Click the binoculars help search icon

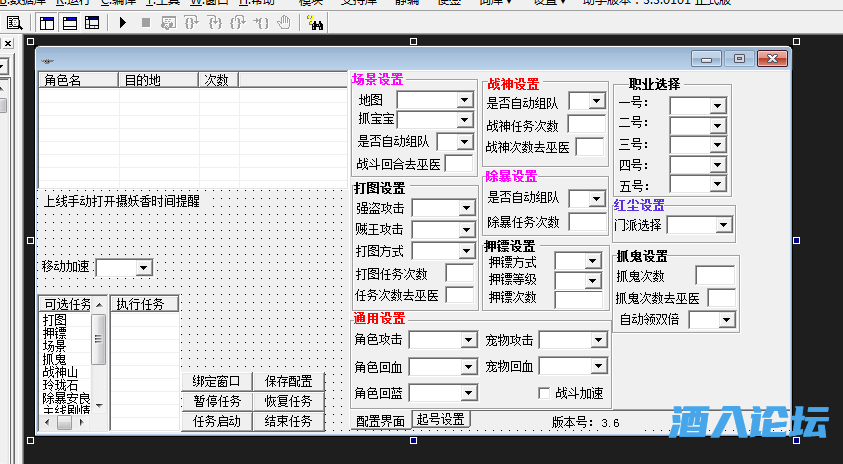tap(317, 22)
